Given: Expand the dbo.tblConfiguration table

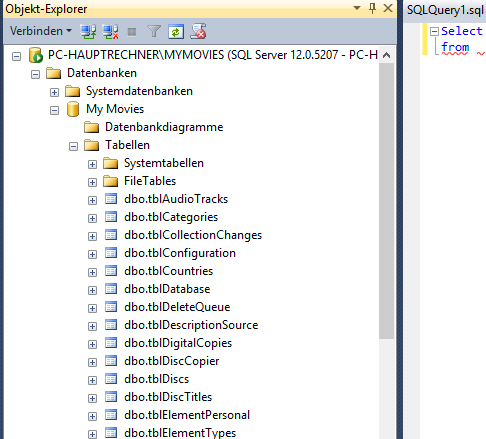Looking at the screenshot, I should 92,254.
